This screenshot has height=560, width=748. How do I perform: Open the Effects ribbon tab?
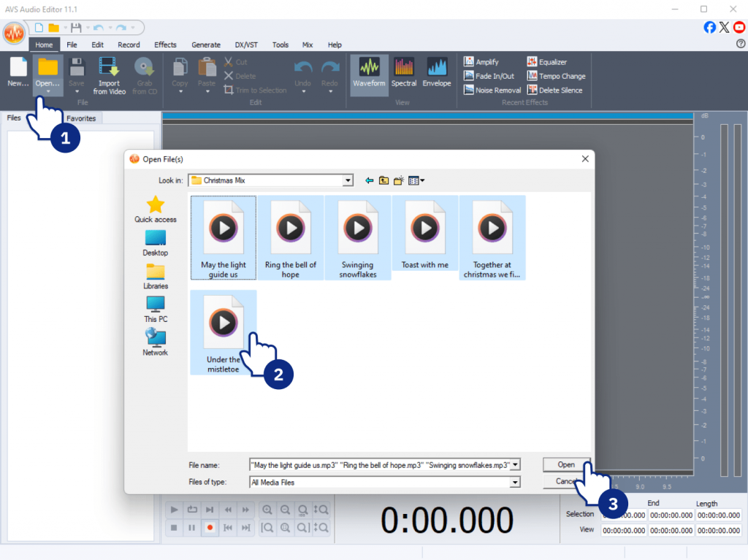(x=165, y=45)
